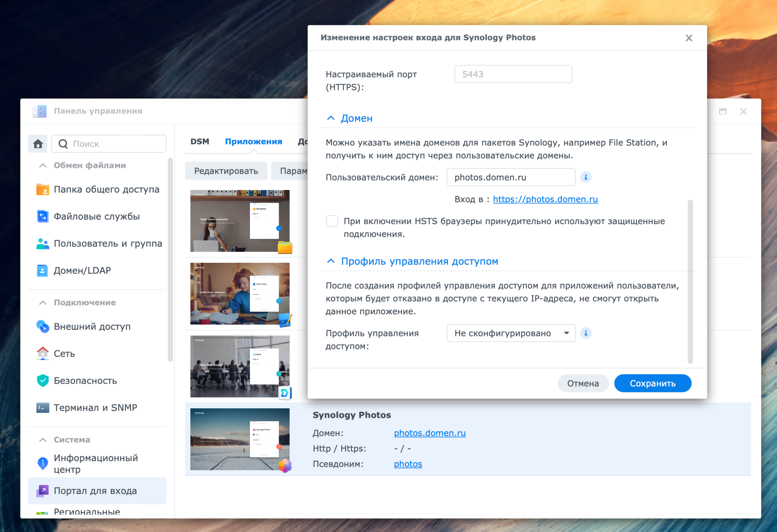Viewport: 777px width, 532px height.
Task: Collapse Обмен файлами sidebar group
Action: pos(43,166)
